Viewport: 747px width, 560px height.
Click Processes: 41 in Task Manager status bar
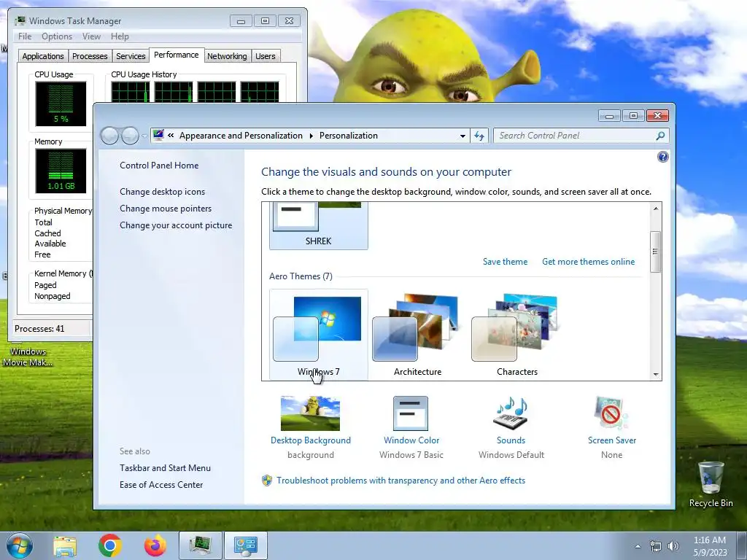(x=39, y=329)
